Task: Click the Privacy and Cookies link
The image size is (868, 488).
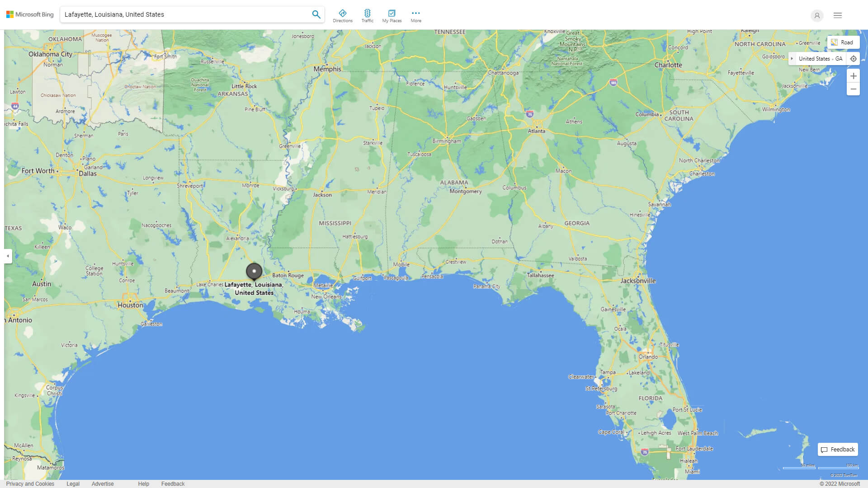Action: click(x=29, y=483)
